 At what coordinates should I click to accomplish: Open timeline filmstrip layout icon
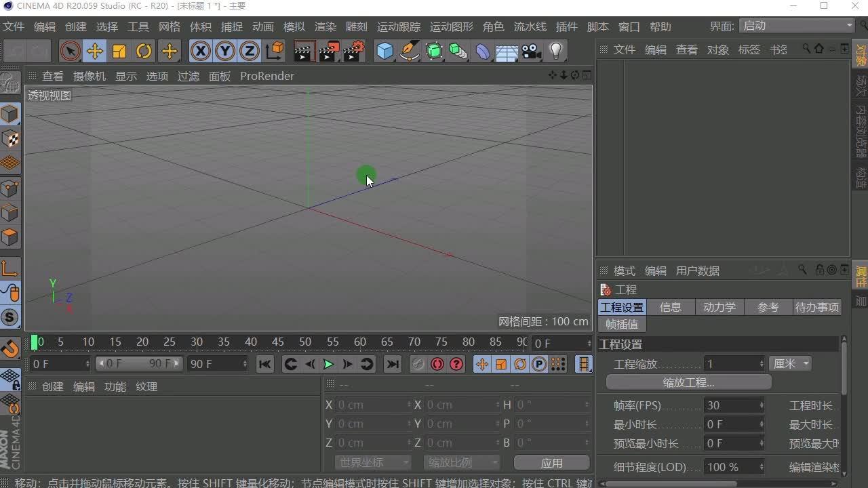(584, 364)
